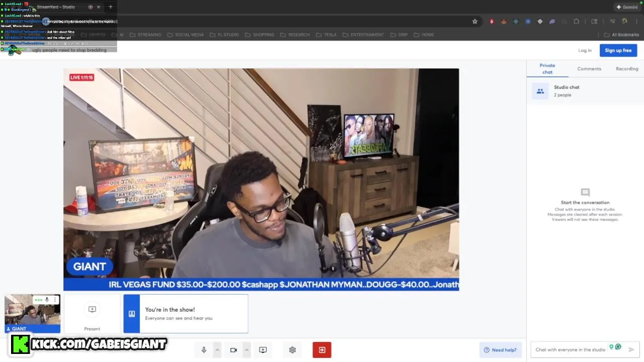Open a new browser tab with plus
The width and height of the screenshot is (644, 362).
(111, 7)
